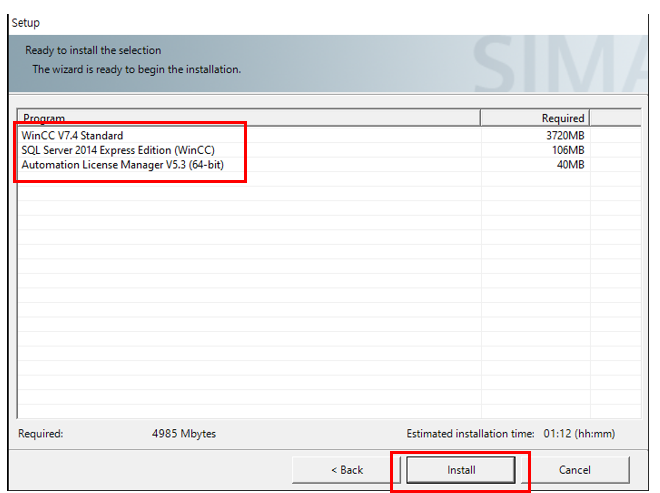Screen dimensions: 660x493
Task: Click the 'Ready to install the selection' heading
Action: point(93,50)
